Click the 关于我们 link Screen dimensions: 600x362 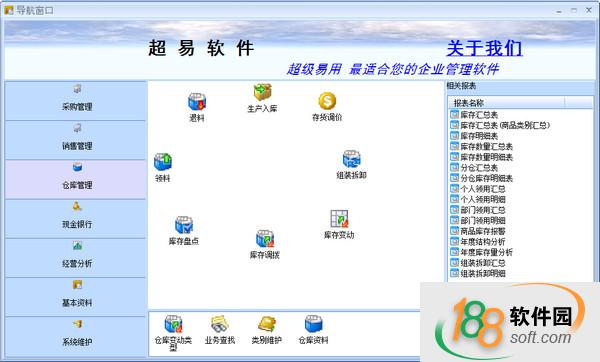click(x=484, y=48)
